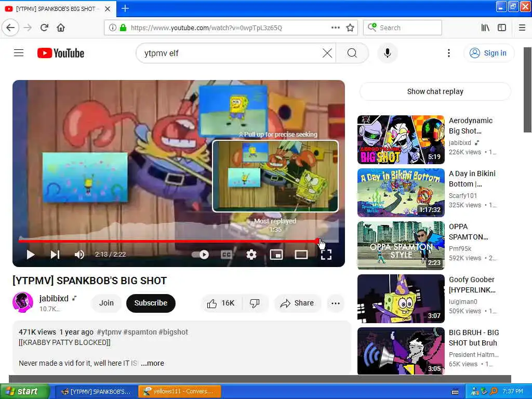Skip to the next video

click(x=55, y=255)
